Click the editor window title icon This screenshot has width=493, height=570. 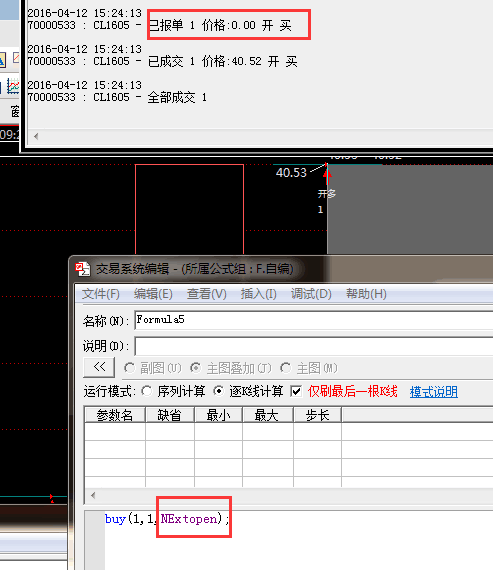[x=83, y=269]
